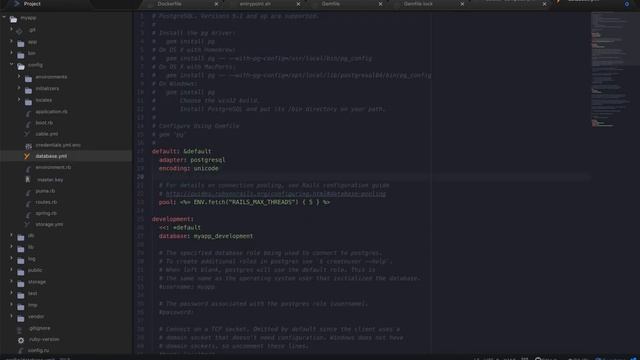Click the lib folder icon
Image resolution: width=640 pixels, height=360 pixels.
point(21,248)
